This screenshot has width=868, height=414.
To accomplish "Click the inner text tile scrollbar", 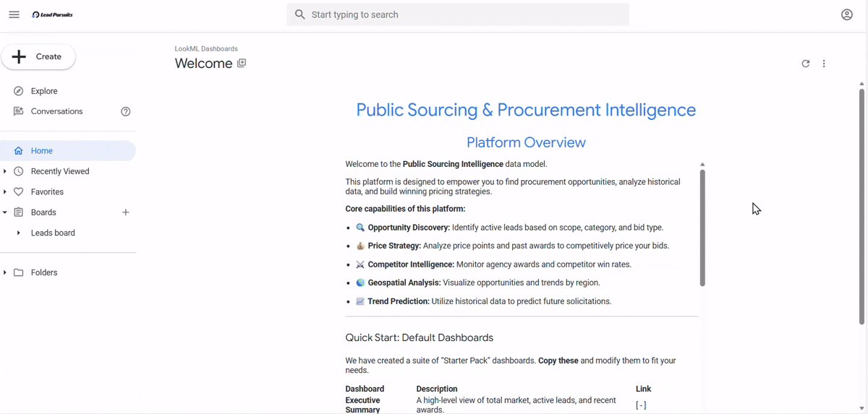I will point(702,228).
